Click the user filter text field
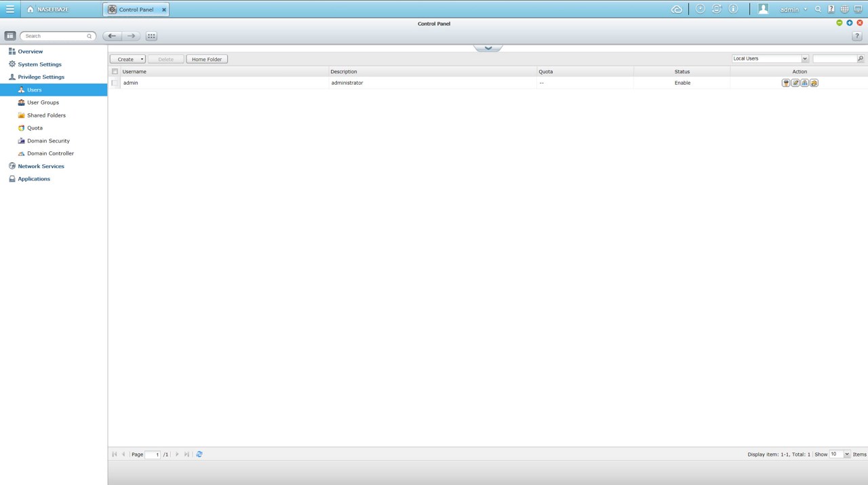This screenshot has width=868, height=485. pyautogui.click(x=835, y=59)
